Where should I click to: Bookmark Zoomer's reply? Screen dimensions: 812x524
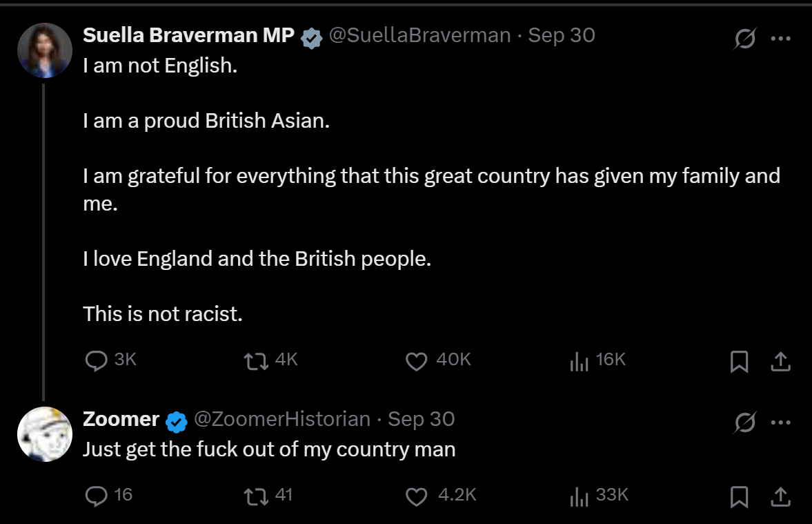click(739, 496)
